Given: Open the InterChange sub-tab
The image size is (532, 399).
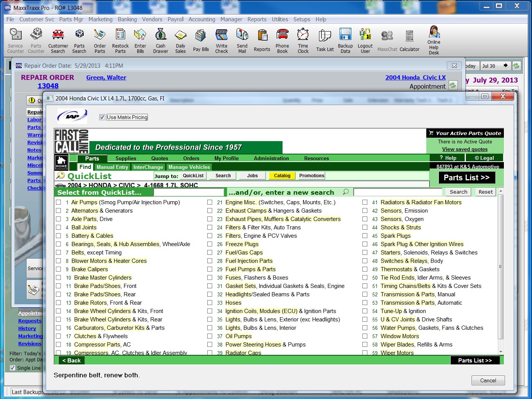Looking at the screenshot, I should pos(148,167).
